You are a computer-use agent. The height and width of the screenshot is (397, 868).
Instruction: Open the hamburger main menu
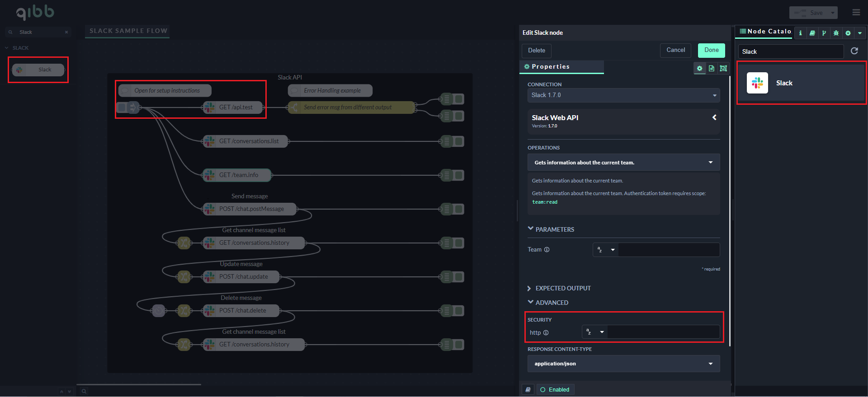pyautogui.click(x=856, y=13)
